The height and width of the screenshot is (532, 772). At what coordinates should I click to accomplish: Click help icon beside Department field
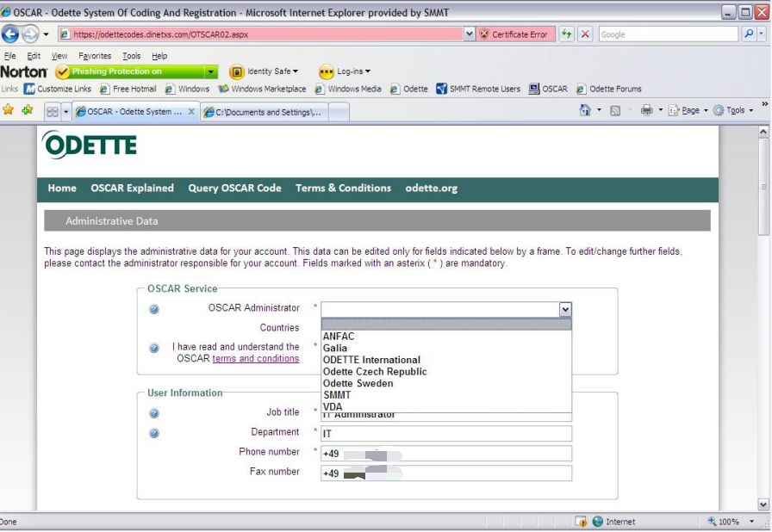(154, 433)
